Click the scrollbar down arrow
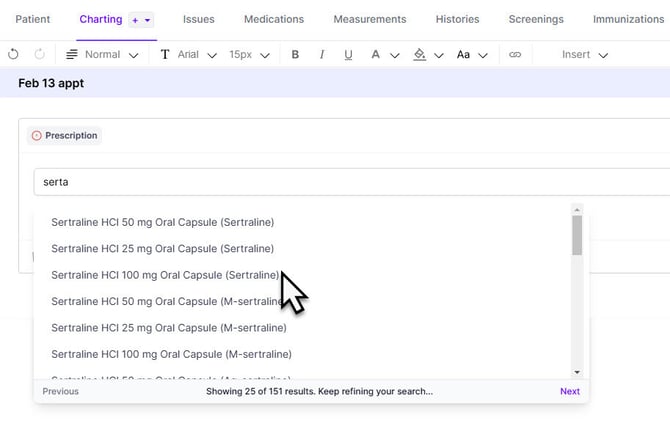 (577, 372)
